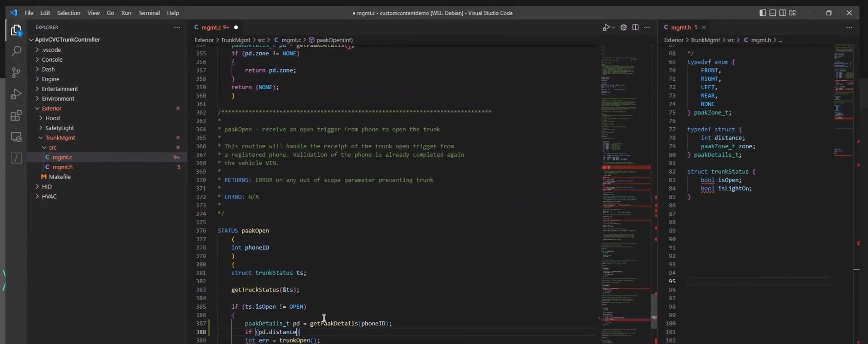Open the Selection menu
Image resolution: width=868 pixels, height=344 pixels.
pyautogui.click(x=69, y=13)
